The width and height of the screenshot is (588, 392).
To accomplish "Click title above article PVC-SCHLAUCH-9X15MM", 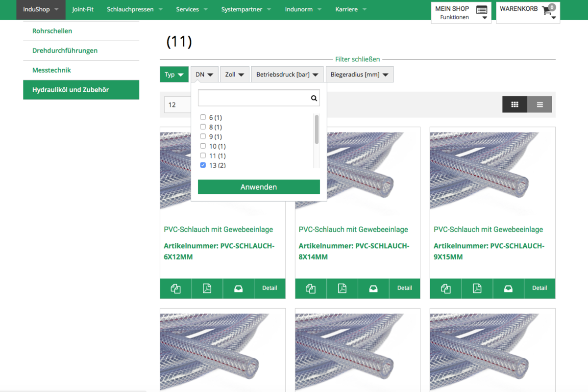I will [x=488, y=229].
